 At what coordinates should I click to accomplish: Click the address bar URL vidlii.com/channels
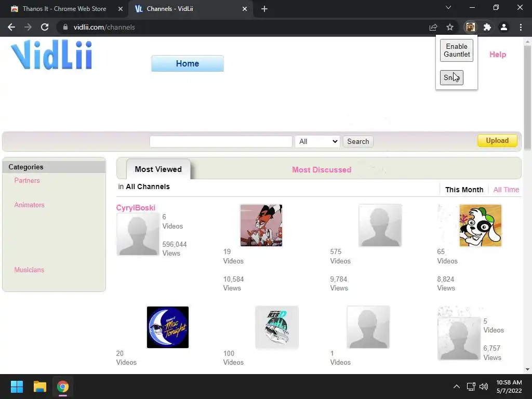tap(104, 27)
